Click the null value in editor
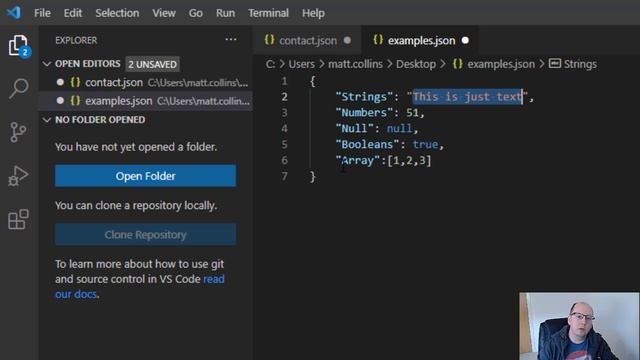This screenshot has height=360, width=640. (x=400, y=129)
